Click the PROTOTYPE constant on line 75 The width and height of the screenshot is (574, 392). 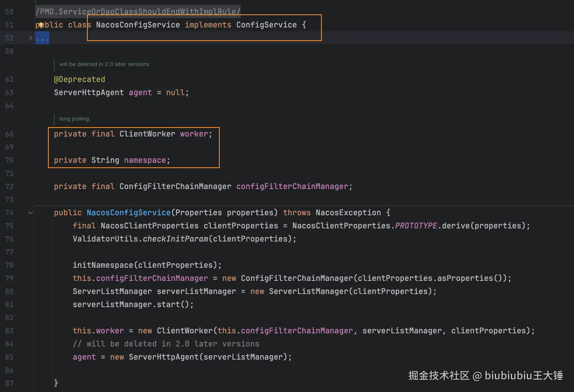tap(416, 226)
